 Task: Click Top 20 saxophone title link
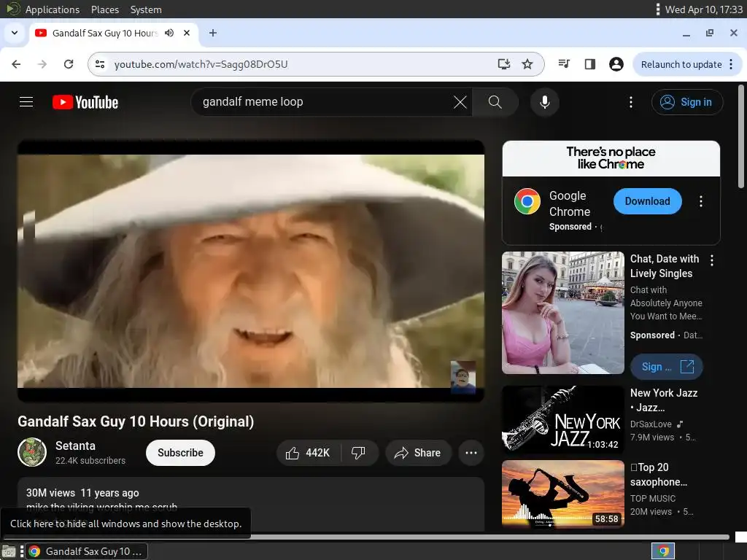pyautogui.click(x=659, y=474)
